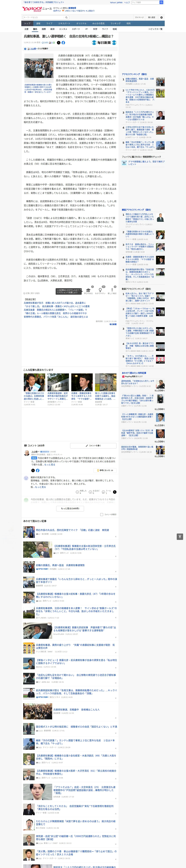186x868 pixels.
Task: Click the トピックス一覧 link
Action: [155, 29]
